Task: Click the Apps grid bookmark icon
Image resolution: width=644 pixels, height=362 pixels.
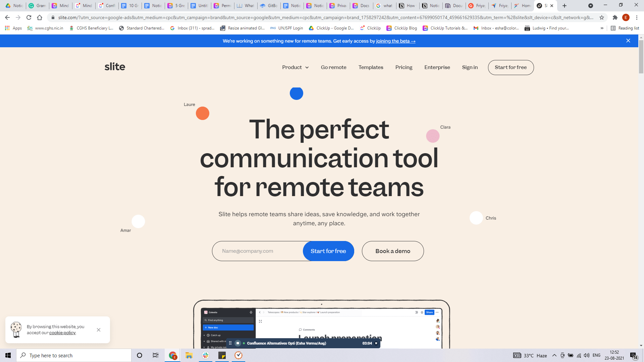Action: click(7, 28)
